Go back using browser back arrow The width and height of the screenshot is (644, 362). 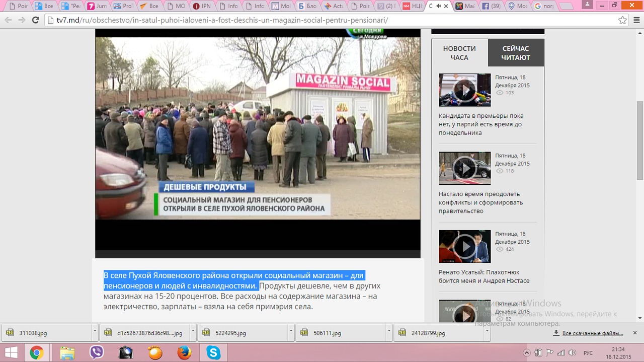pyautogui.click(x=8, y=20)
